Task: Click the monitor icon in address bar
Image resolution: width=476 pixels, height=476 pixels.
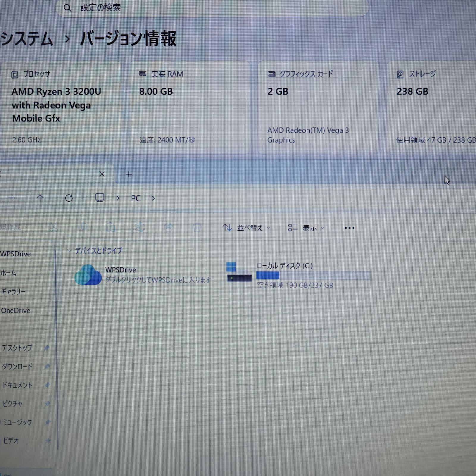Action: (x=100, y=198)
